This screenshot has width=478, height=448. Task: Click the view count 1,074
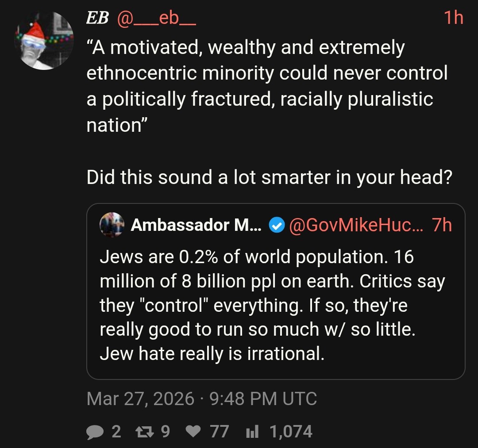coord(291,432)
